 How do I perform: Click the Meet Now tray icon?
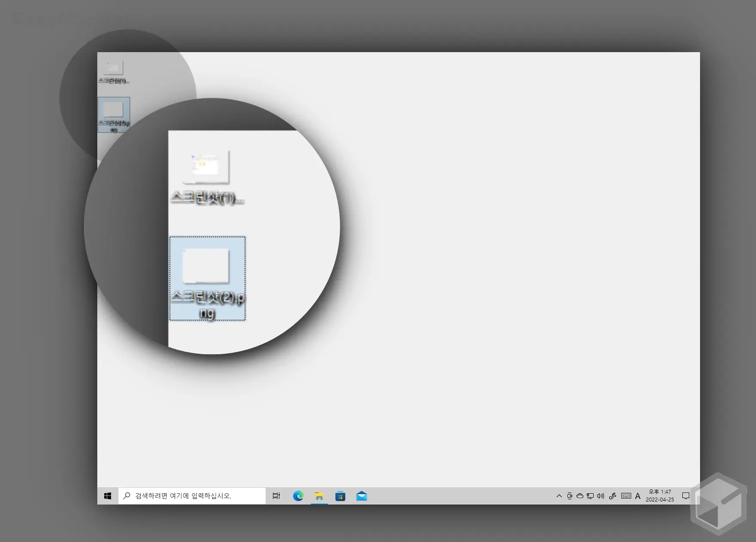click(x=569, y=496)
